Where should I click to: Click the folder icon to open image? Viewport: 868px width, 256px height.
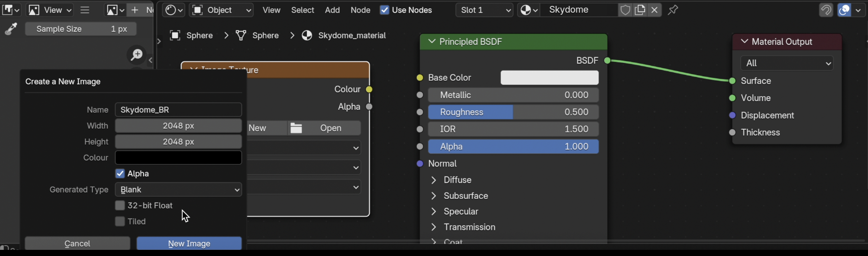tap(296, 128)
